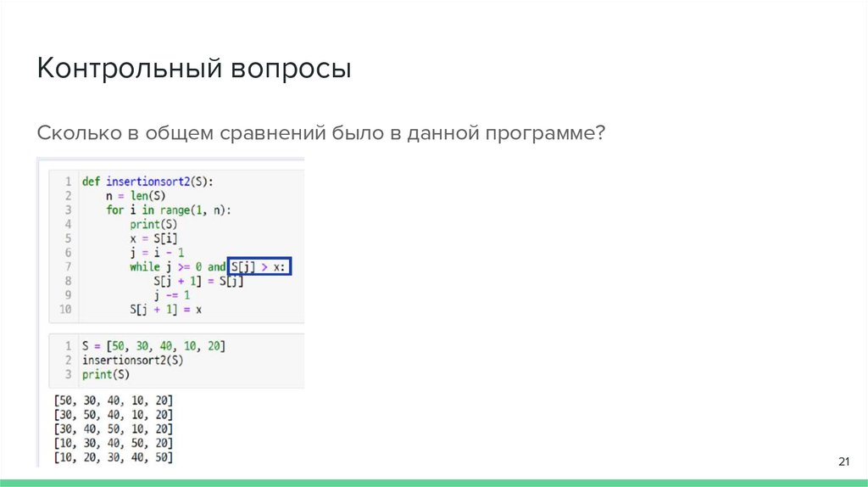Click the "while j >= 0 and" condition
The width and height of the screenshot is (868, 487).
coord(178,267)
